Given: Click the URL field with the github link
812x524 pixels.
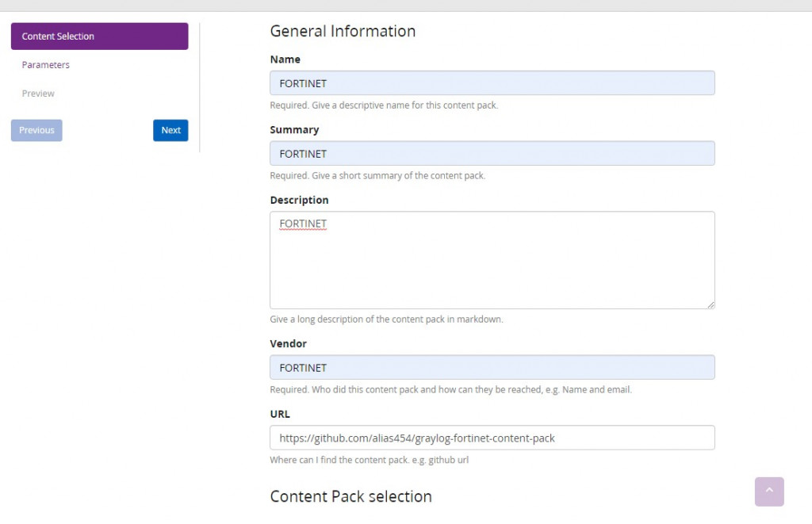Looking at the screenshot, I should coord(492,438).
